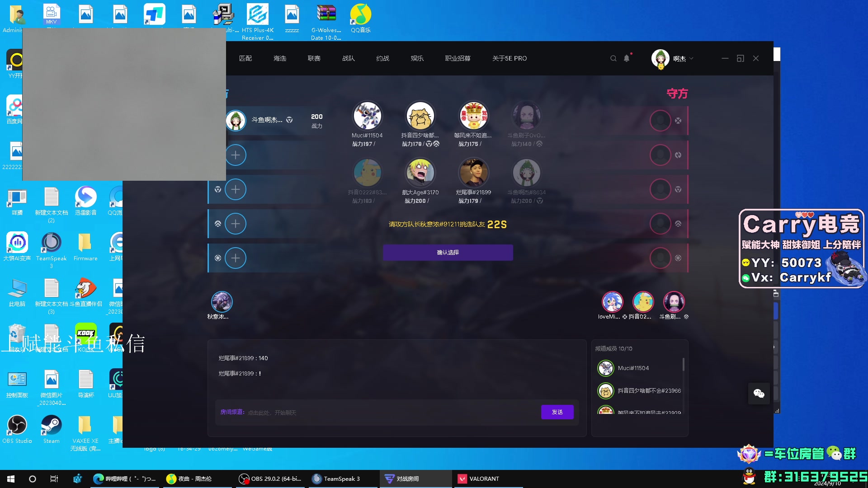The image size is (868, 488).
Task: Click the third attacker slot plus icon
Action: tap(236, 189)
